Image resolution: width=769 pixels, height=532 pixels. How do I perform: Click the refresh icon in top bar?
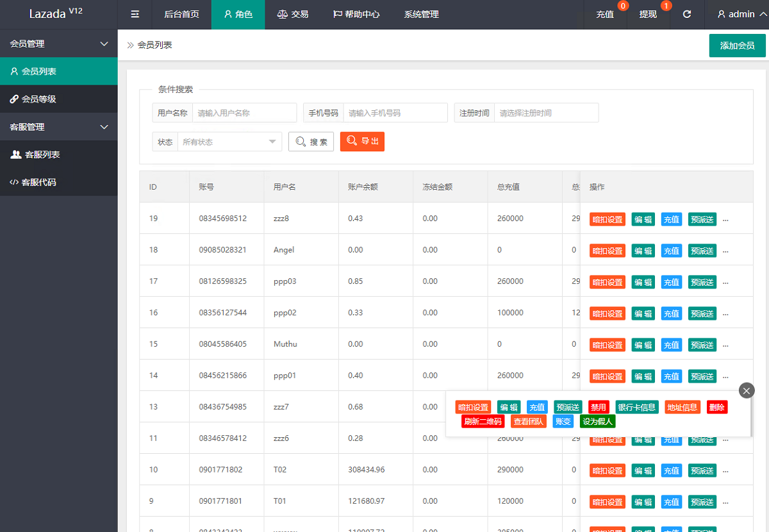687,14
